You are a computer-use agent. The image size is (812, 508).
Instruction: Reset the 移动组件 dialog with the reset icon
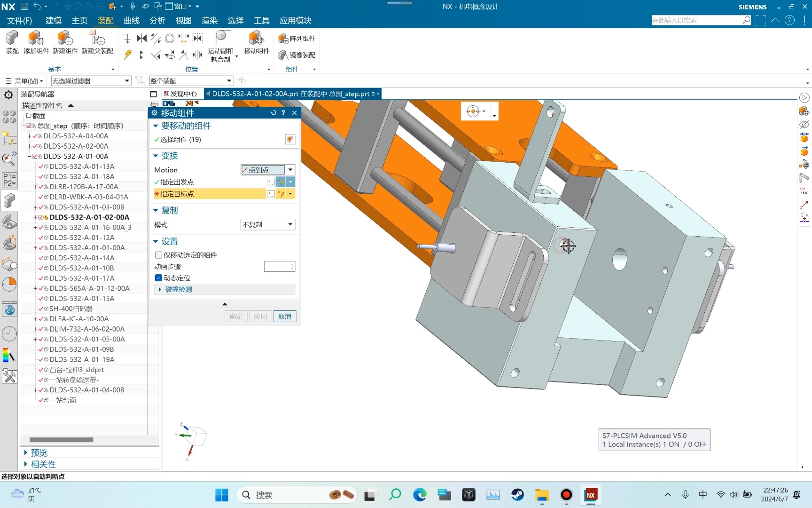coord(273,113)
